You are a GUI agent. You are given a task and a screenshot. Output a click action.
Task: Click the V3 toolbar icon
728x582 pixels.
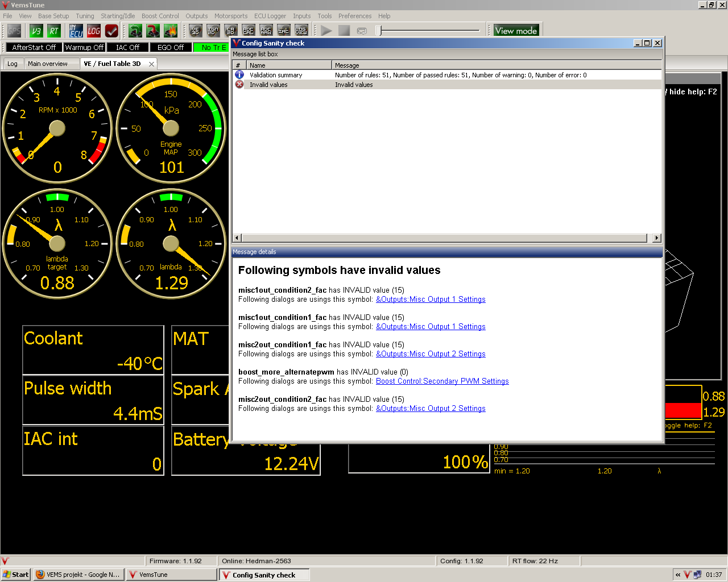pyautogui.click(x=36, y=31)
